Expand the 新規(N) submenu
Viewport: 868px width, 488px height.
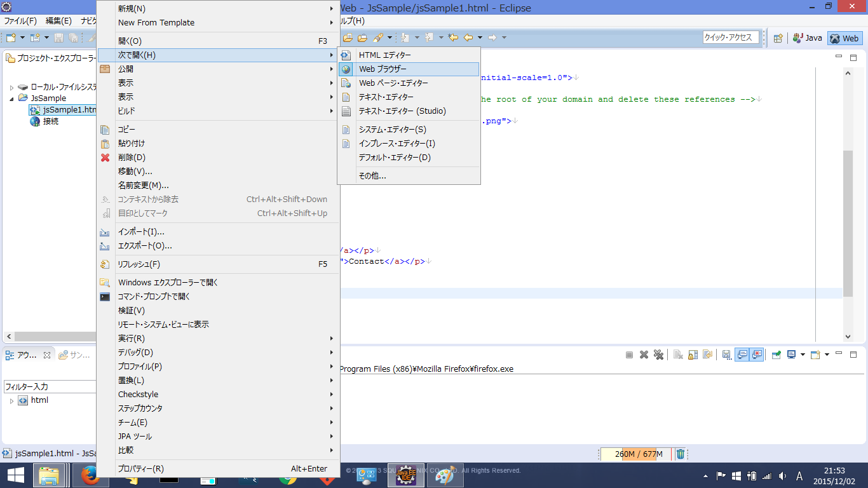pyautogui.click(x=218, y=9)
